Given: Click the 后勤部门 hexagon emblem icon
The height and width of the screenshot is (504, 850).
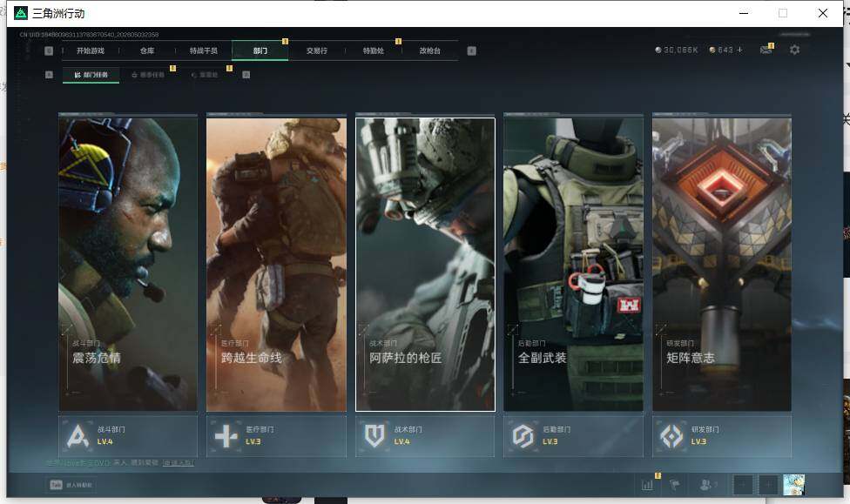Looking at the screenshot, I should point(523,436).
